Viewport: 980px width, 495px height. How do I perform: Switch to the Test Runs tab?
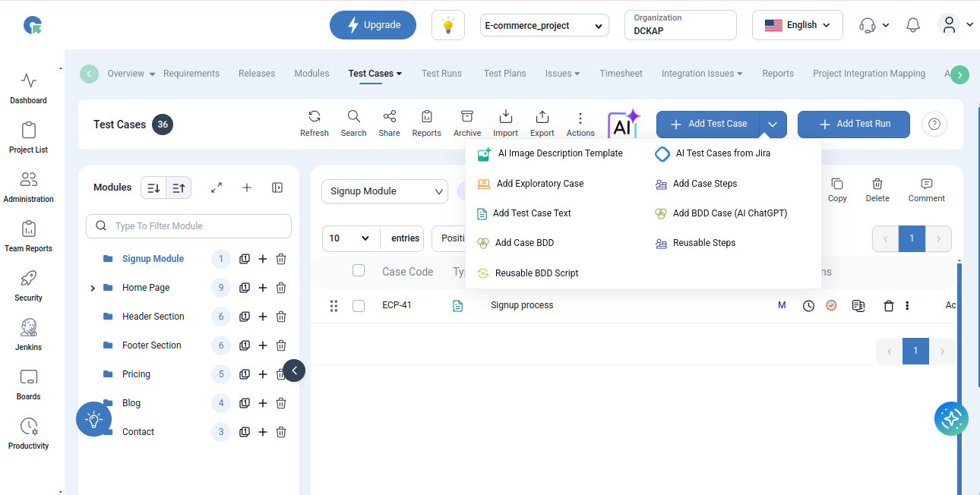441,74
